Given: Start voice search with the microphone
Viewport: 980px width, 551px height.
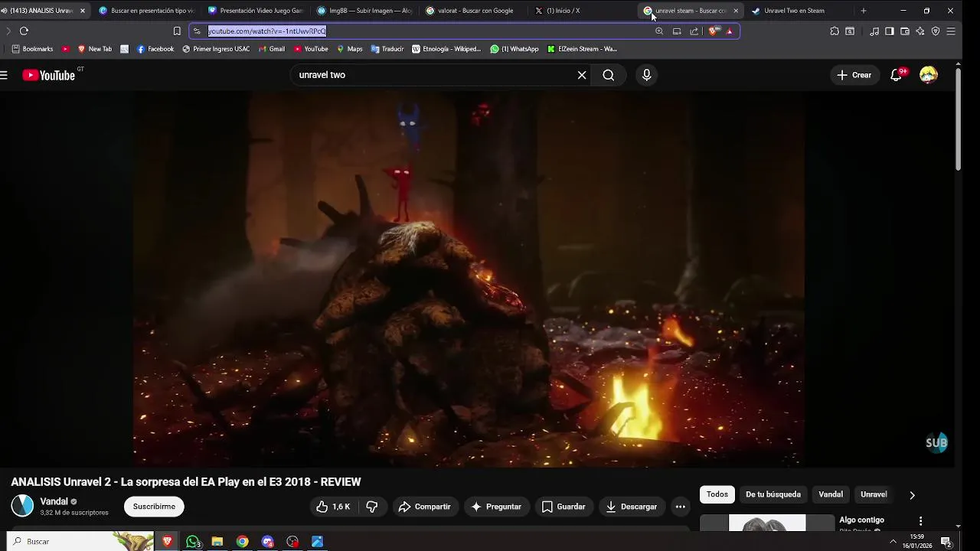Looking at the screenshot, I should (x=647, y=75).
